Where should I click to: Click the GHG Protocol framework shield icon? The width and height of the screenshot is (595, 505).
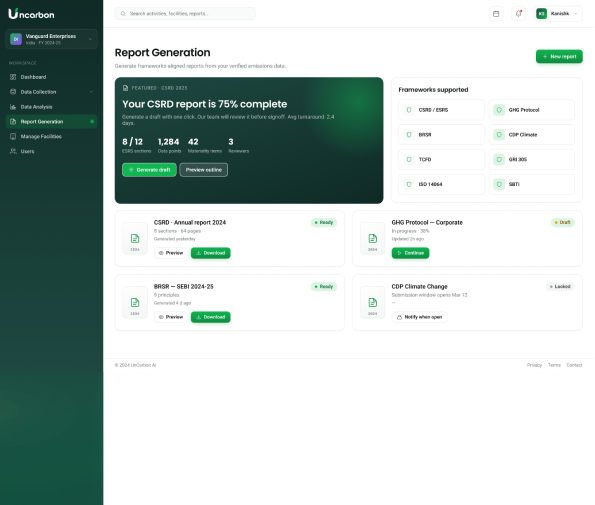point(499,110)
